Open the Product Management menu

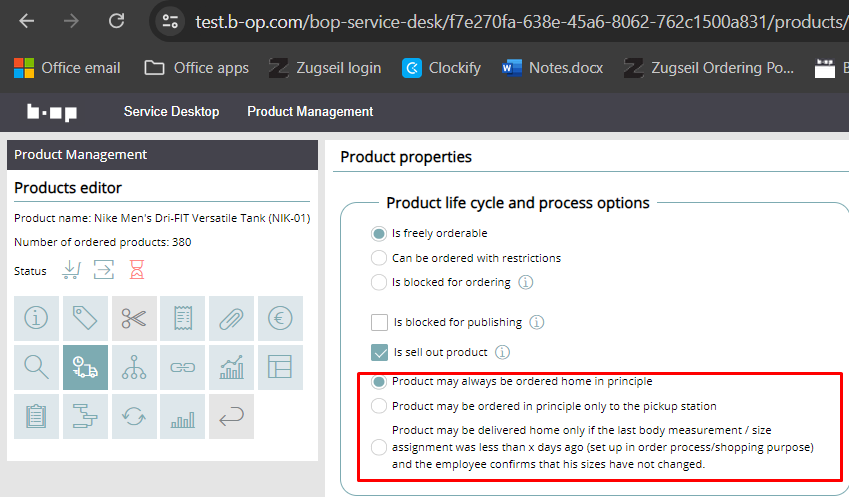click(x=310, y=112)
